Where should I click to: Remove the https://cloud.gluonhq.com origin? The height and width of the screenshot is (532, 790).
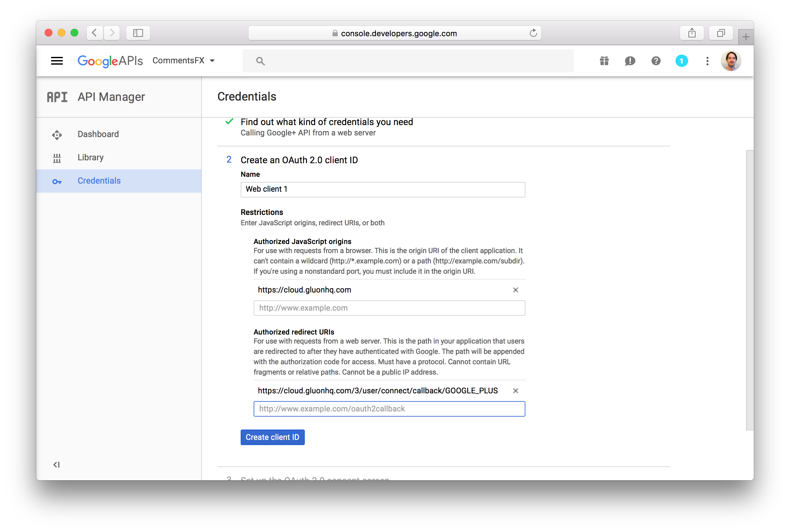tap(515, 290)
